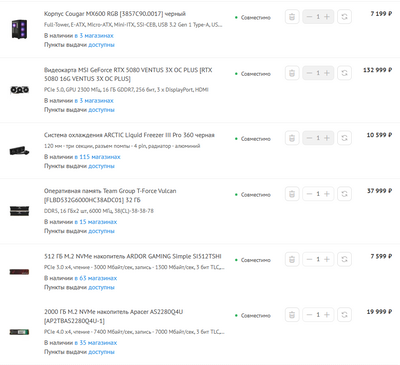Screen dimensions: 400x365
Task: Delete the ARCTIC Liquid Freezer III cooler
Action: pyautogui.click(x=292, y=138)
